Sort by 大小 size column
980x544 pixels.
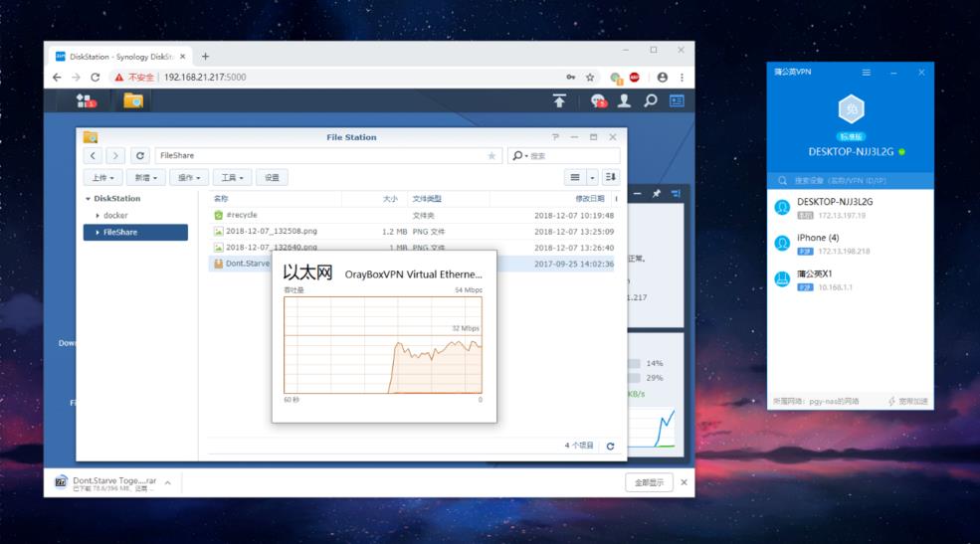390,199
